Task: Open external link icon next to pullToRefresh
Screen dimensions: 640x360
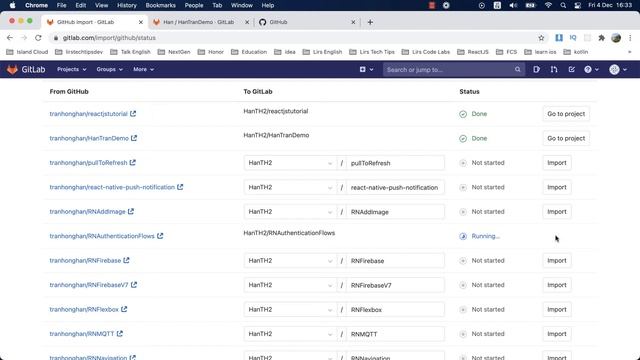Action: coord(133,162)
